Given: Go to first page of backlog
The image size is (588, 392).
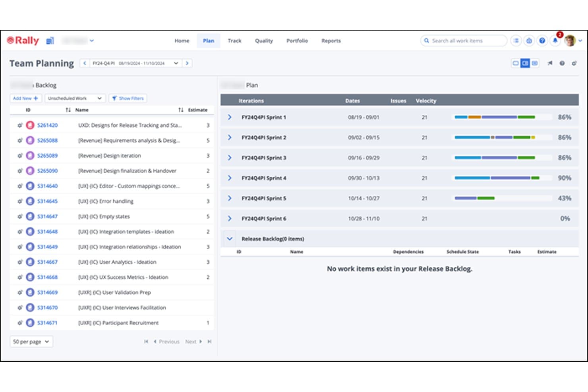Looking at the screenshot, I should point(146,342).
